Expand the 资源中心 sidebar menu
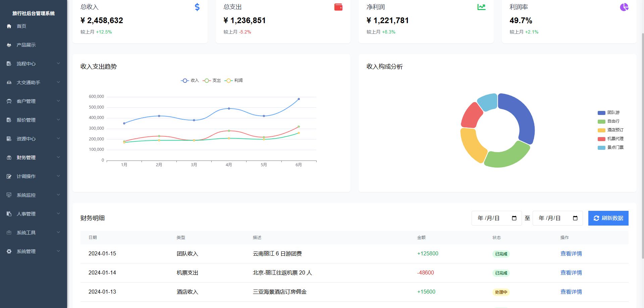The height and width of the screenshot is (308, 644). tap(33, 138)
